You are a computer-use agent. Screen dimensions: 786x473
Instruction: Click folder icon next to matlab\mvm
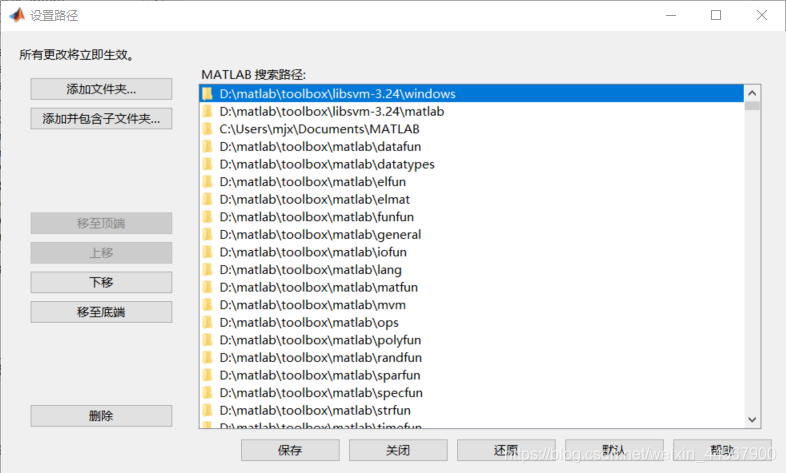point(208,305)
